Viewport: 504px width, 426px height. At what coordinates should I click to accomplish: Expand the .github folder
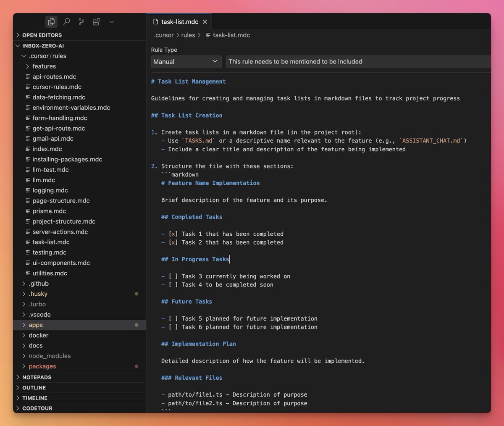point(80,284)
